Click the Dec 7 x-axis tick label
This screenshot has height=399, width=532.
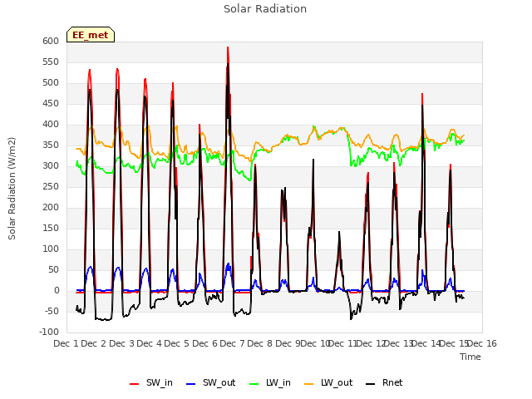(x=232, y=343)
